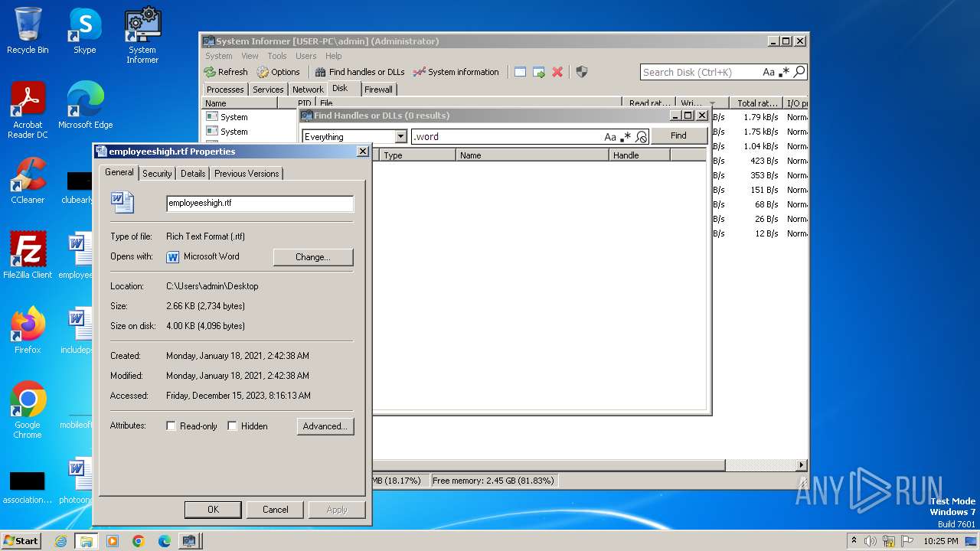Open Microsoft Edge desktop icon
980x551 pixels.
[85, 106]
